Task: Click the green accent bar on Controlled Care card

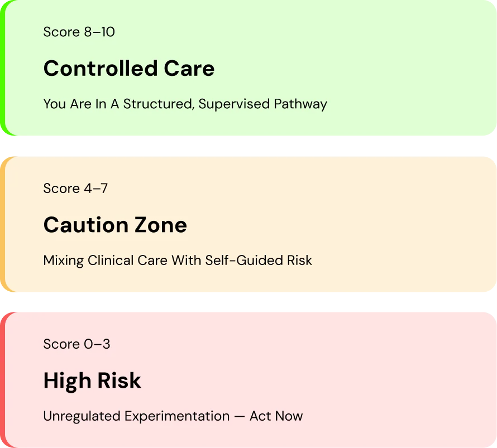Action: 3,68
